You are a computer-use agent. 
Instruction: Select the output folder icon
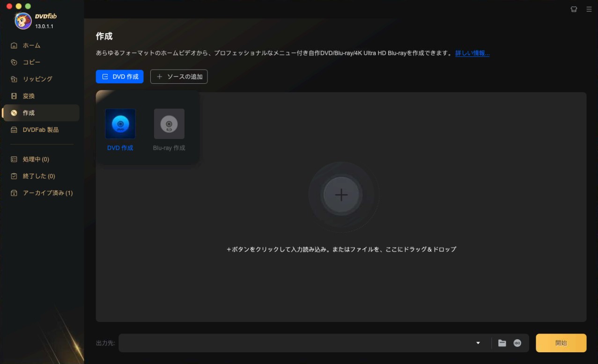pos(502,343)
